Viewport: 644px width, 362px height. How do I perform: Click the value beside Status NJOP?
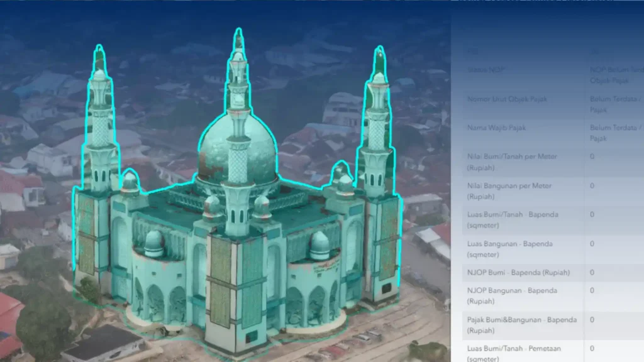(615, 75)
